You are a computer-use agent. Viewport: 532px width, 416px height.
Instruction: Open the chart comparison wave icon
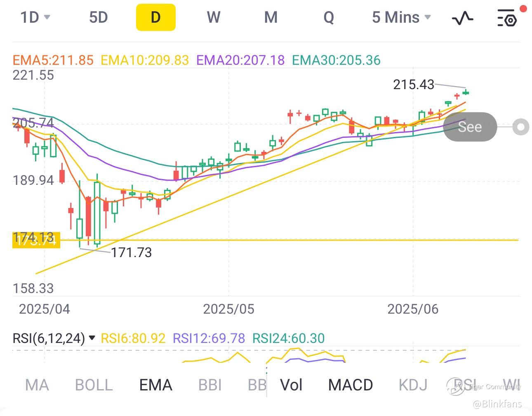click(x=462, y=18)
